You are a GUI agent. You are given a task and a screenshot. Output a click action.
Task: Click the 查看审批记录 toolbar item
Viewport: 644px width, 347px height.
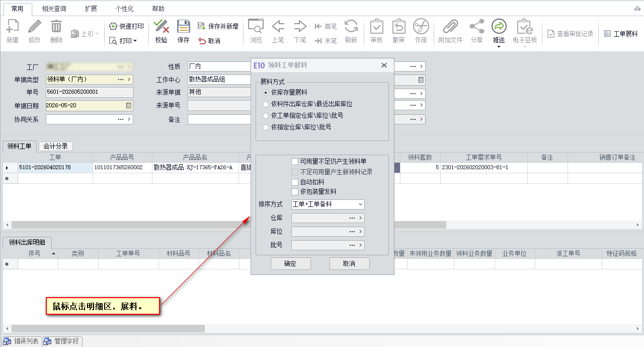(x=571, y=34)
